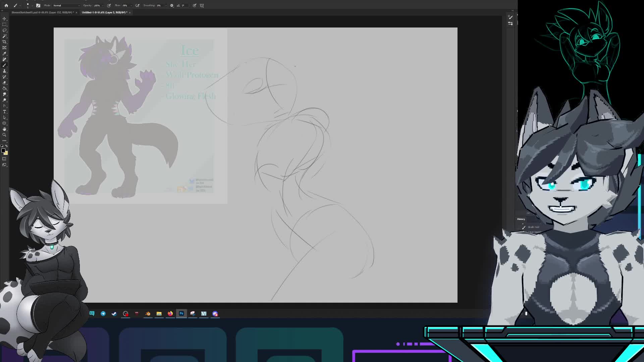The image size is (644, 362).
Task: Open the Edit Toolbar three-dots menu
Action: (4, 141)
